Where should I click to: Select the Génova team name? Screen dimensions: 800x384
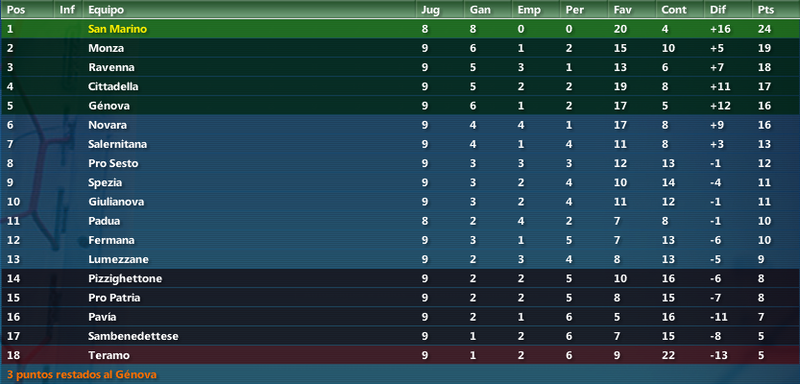[109, 106]
